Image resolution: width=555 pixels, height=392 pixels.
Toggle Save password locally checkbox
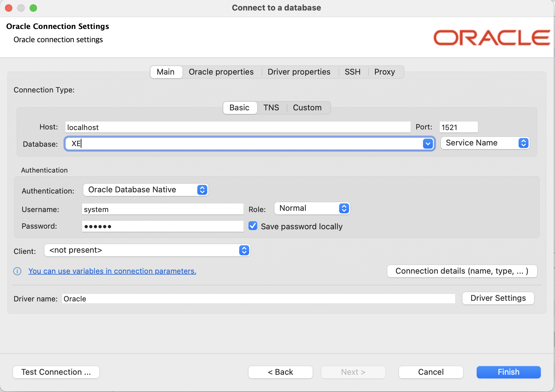(253, 226)
